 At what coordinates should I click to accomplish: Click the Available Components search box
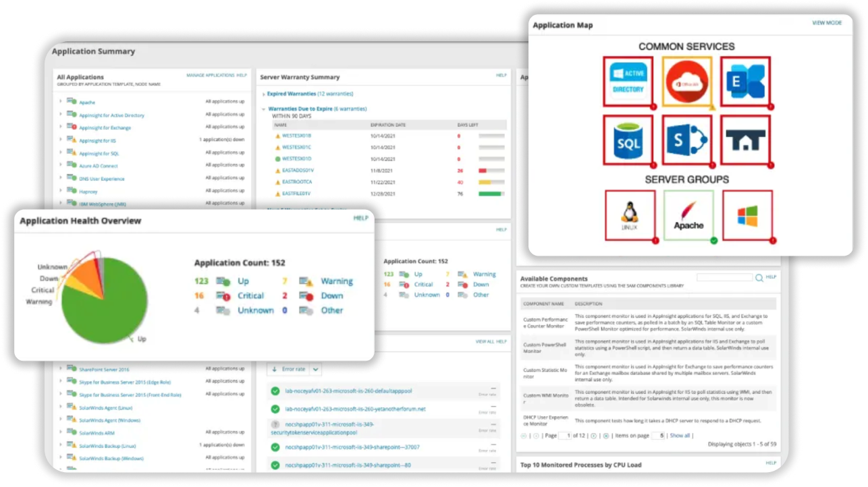pos(724,277)
